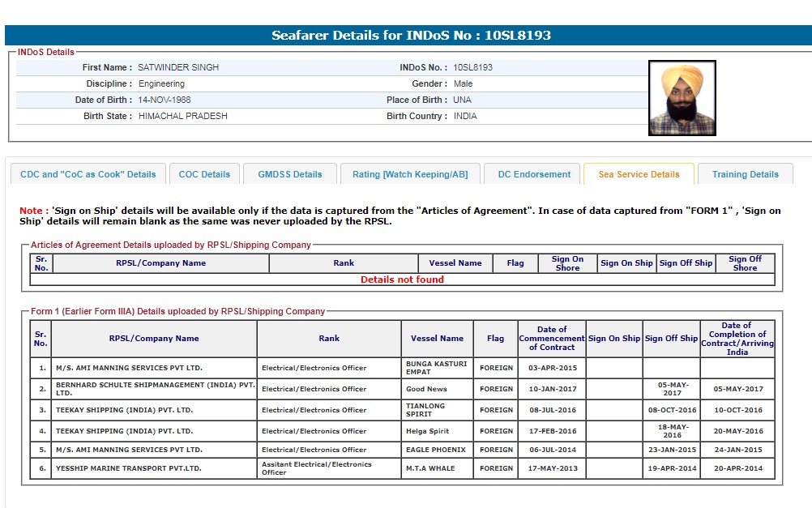Click the Rank header in Articles of Agreement table
The image size is (812, 508).
[344, 263]
